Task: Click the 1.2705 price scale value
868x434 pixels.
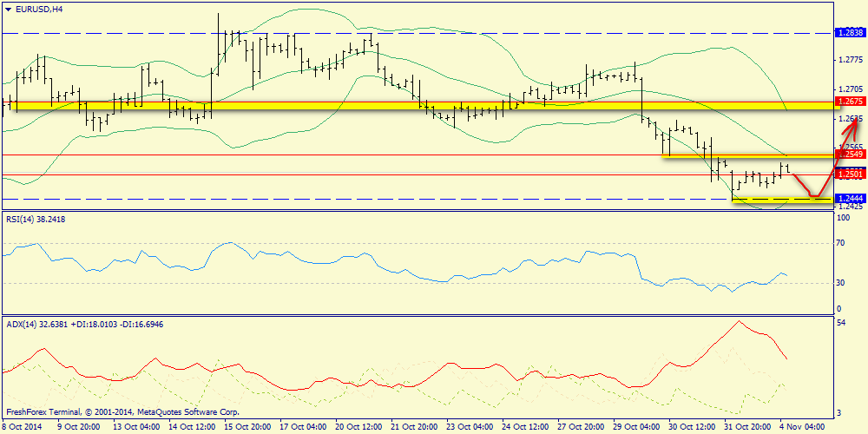Action: (851, 89)
